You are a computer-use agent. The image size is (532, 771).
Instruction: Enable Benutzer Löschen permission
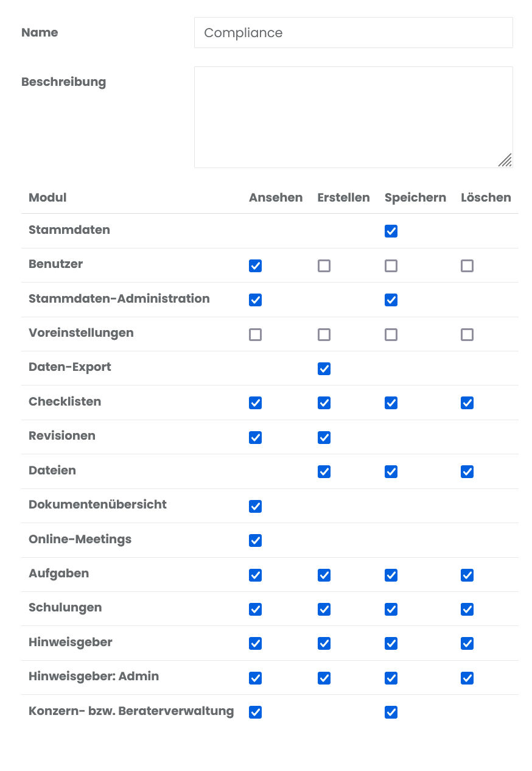467,266
